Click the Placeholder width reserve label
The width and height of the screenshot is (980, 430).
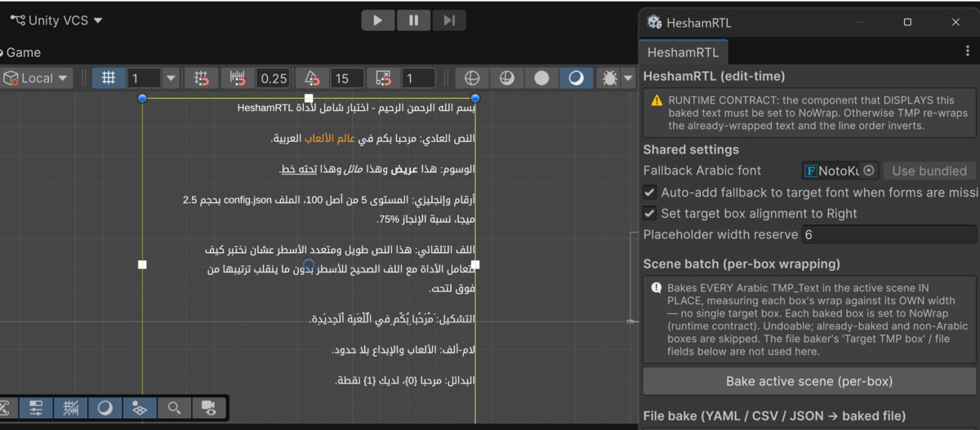pos(720,234)
